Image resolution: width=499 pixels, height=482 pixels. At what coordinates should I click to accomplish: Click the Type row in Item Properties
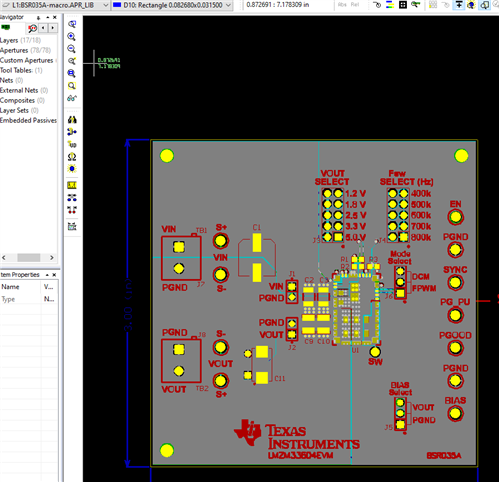[x=29, y=299]
